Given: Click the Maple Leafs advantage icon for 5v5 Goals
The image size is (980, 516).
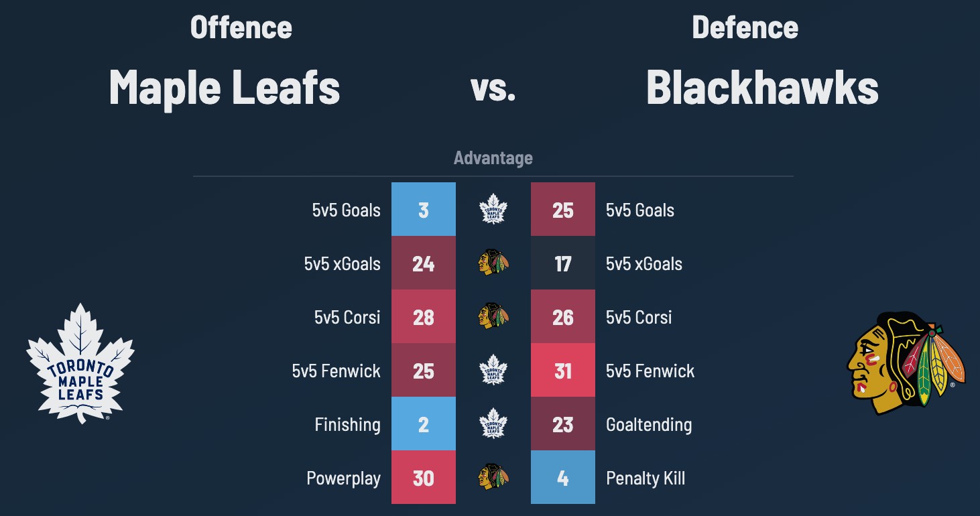Looking at the screenshot, I should (x=493, y=209).
